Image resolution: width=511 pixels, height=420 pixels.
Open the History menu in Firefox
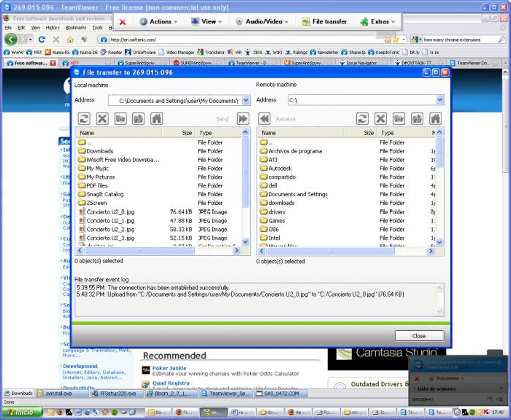53,28
